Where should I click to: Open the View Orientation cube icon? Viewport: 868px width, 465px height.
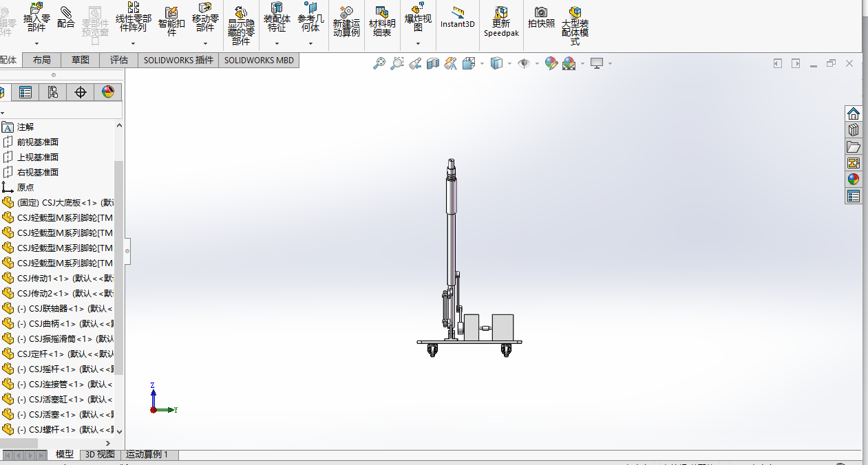[469, 63]
